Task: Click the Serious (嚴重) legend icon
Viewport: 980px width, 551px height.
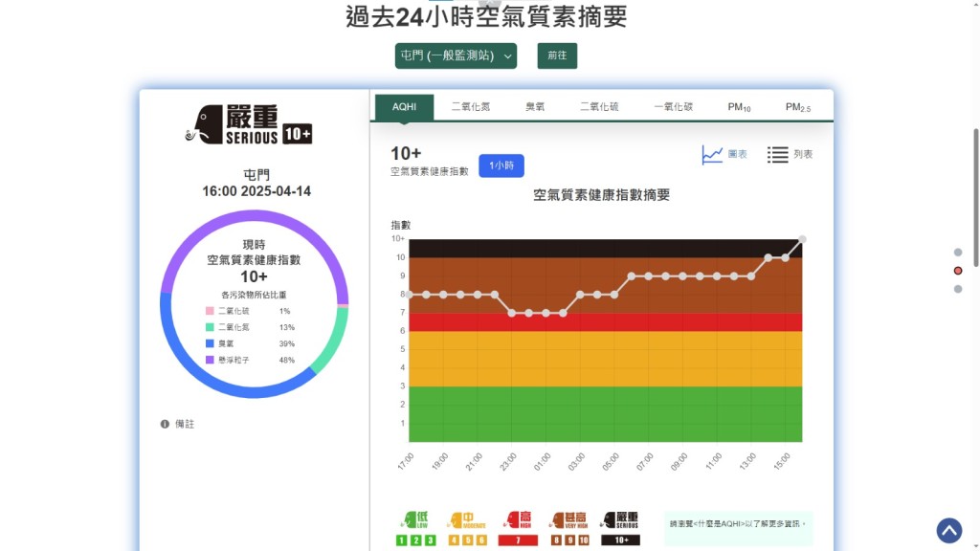Action: coord(620,520)
